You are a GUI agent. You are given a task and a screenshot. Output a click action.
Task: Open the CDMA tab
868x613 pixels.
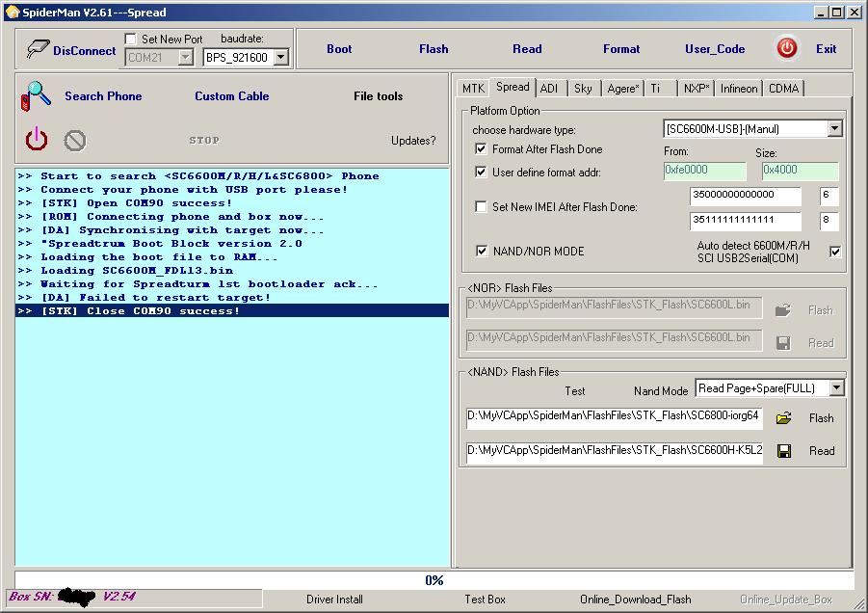click(x=783, y=88)
